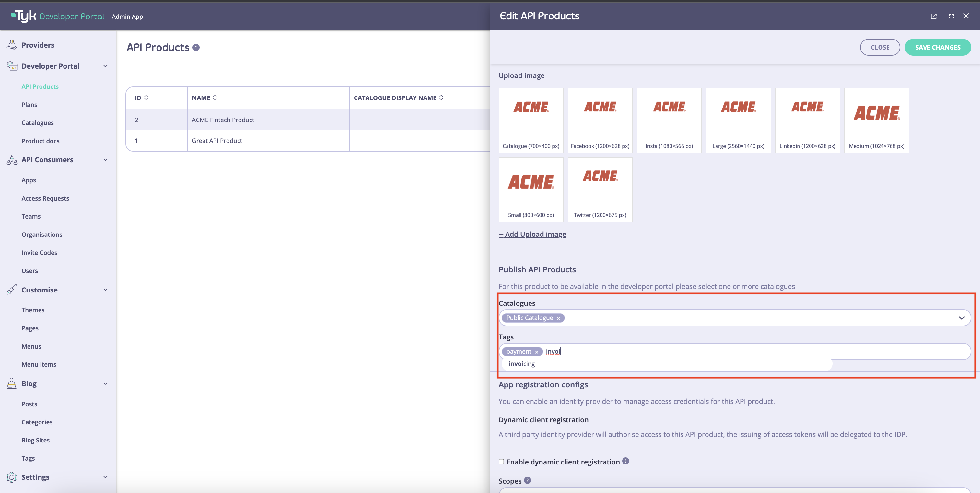The image size is (980, 493).
Task: Click the SAVE CHANGES button
Action: (938, 47)
